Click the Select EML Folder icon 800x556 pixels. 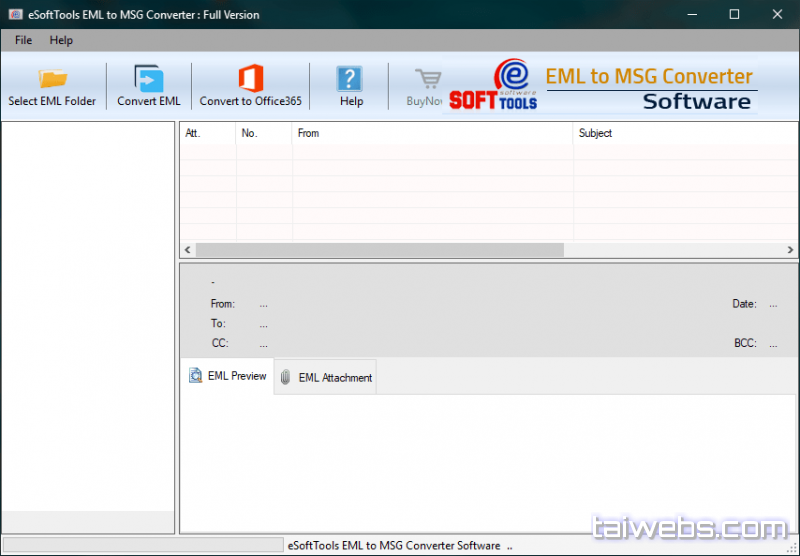(52, 79)
